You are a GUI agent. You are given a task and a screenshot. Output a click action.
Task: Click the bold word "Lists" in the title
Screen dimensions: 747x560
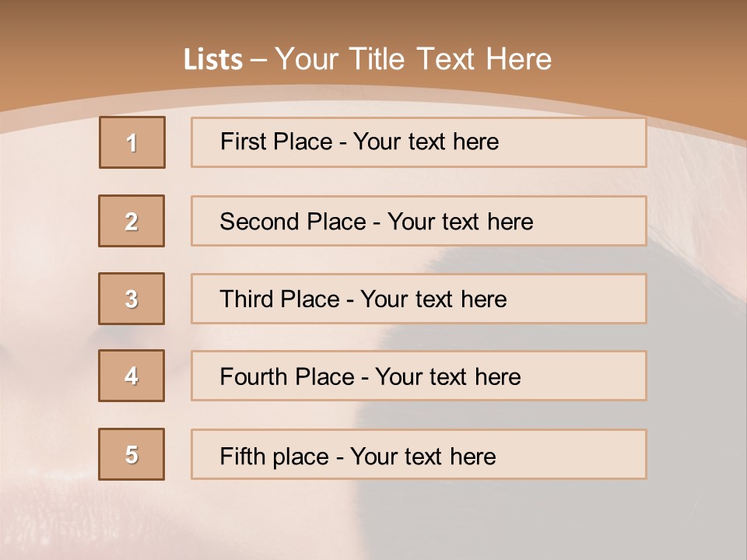[213, 59]
